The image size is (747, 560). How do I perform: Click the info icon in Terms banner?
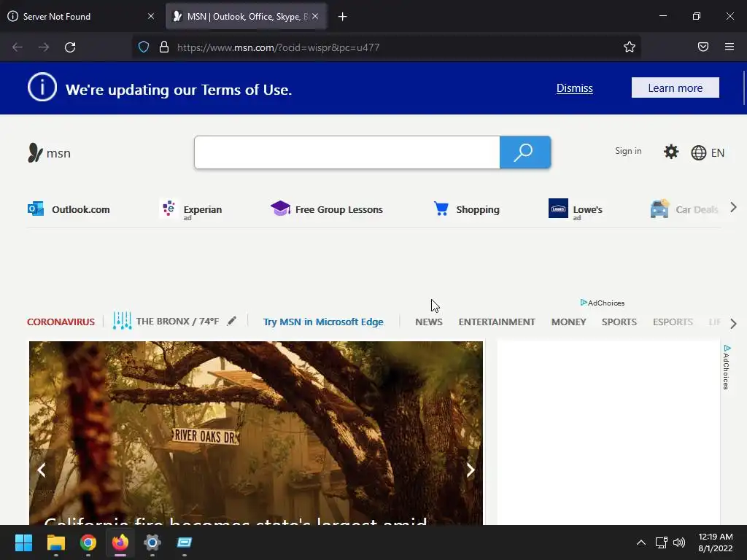(42, 87)
